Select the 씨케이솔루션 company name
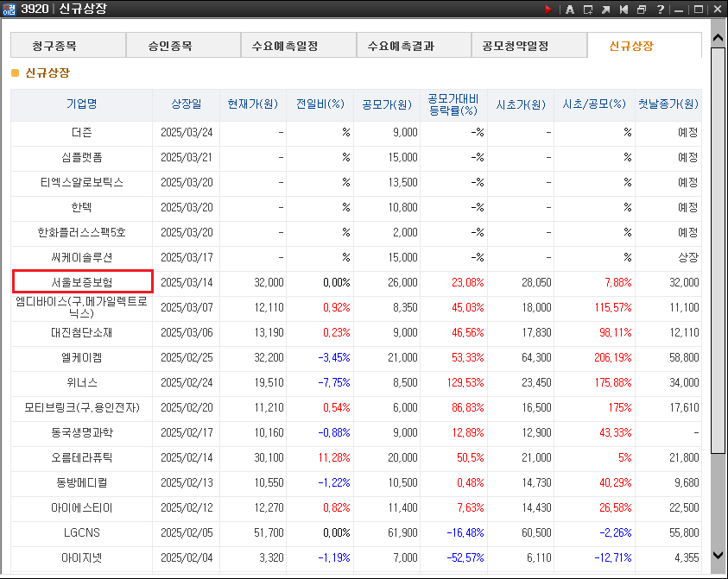 coord(82,258)
